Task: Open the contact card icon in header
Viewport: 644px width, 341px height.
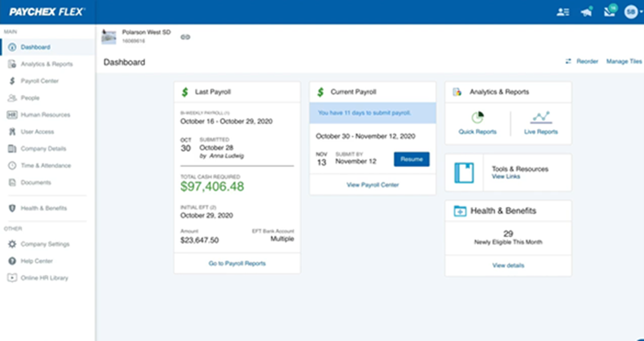Action: pos(563,13)
